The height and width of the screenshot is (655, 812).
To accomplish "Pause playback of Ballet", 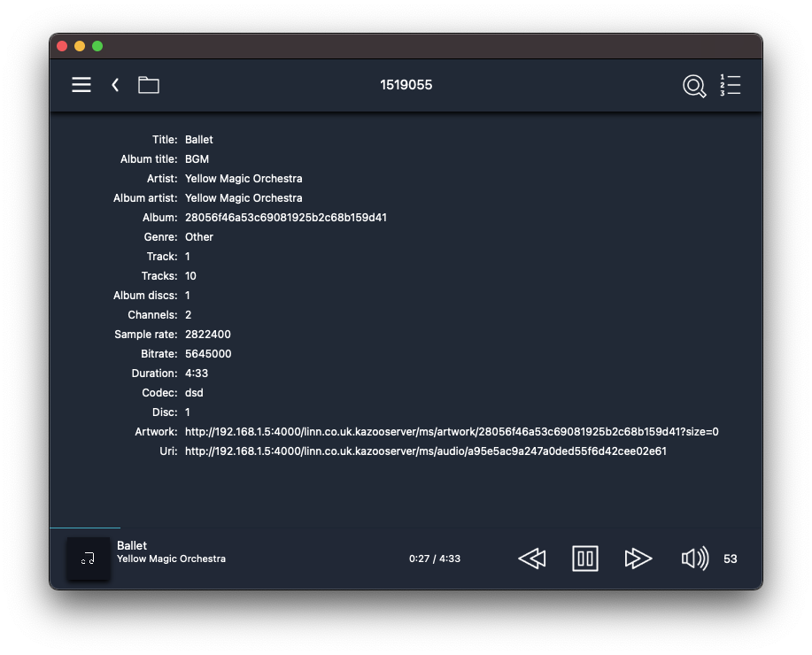I will (x=585, y=559).
